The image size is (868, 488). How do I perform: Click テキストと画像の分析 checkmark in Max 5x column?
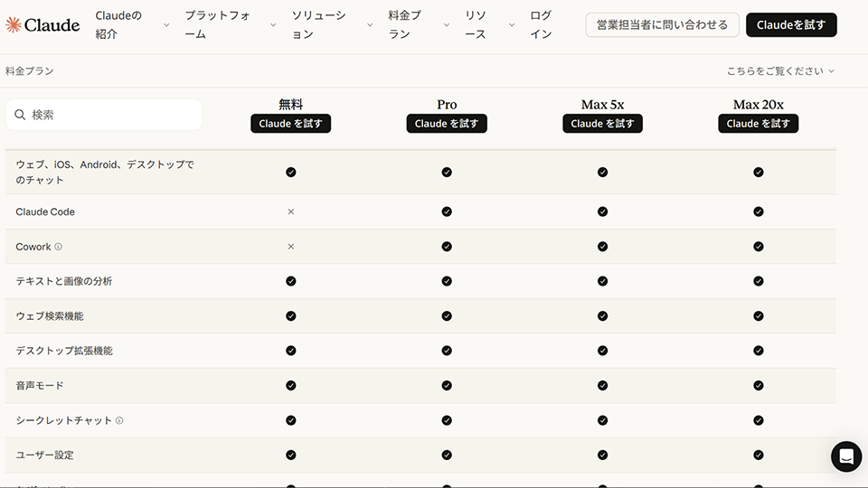click(x=602, y=281)
